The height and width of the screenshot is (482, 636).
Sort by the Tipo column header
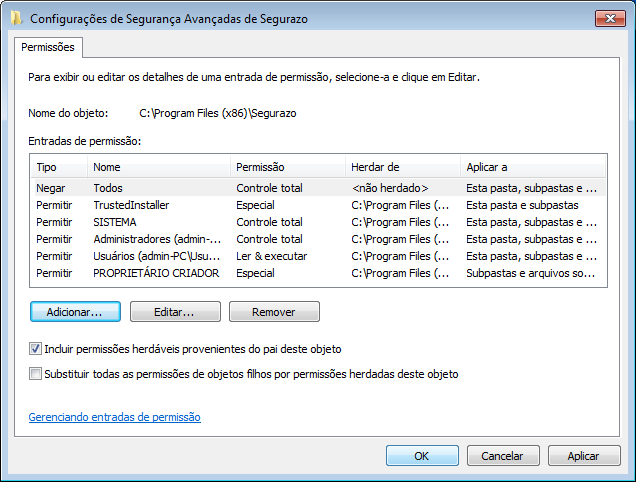click(59, 167)
